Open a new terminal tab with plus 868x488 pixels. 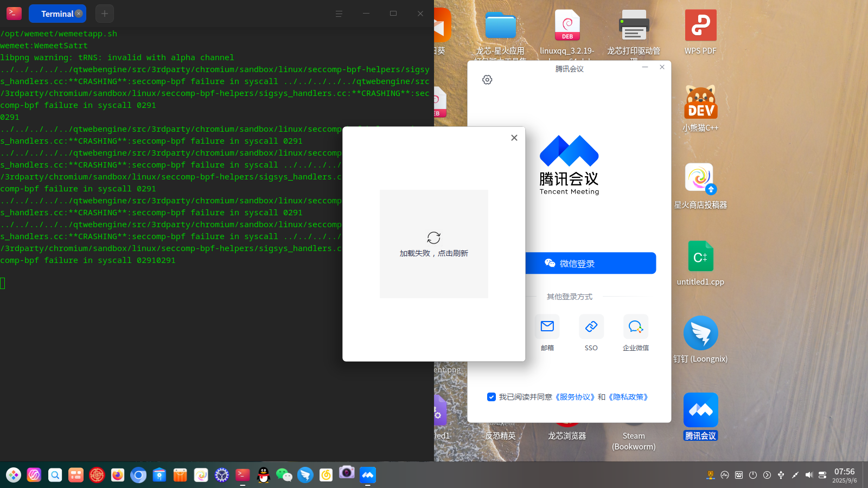pos(105,14)
